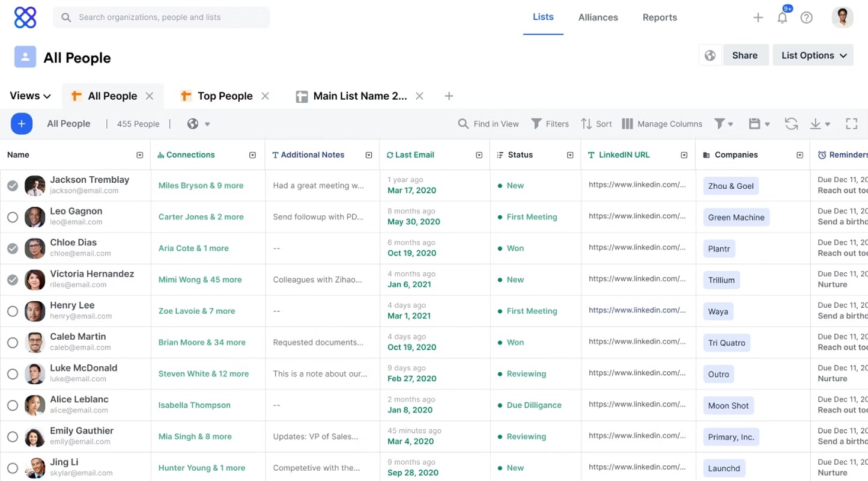Close the Main List Name 2 tab
This screenshot has width=868, height=481.
[x=420, y=96]
